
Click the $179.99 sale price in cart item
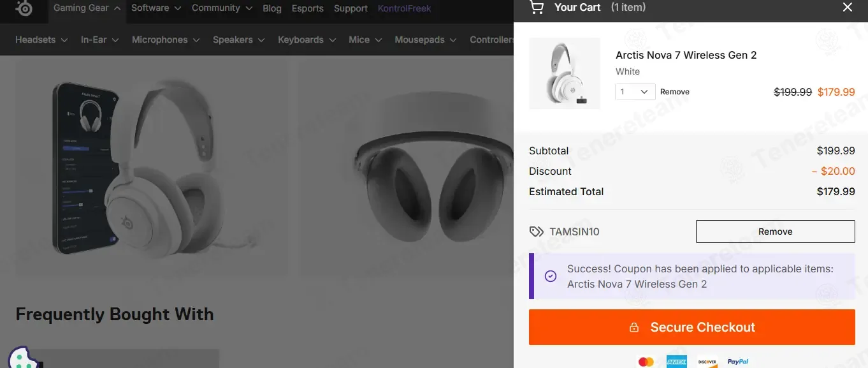[x=836, y=92]
